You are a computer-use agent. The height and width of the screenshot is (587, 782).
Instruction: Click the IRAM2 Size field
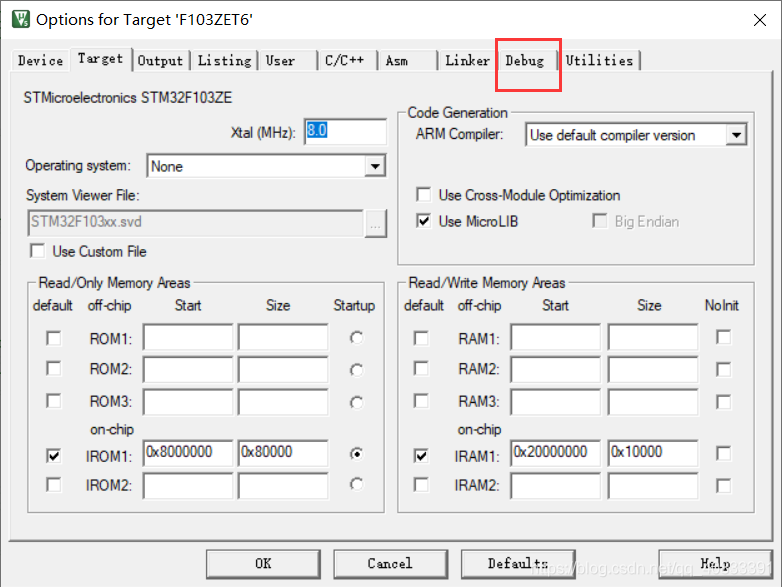click(x=653, y=486)
